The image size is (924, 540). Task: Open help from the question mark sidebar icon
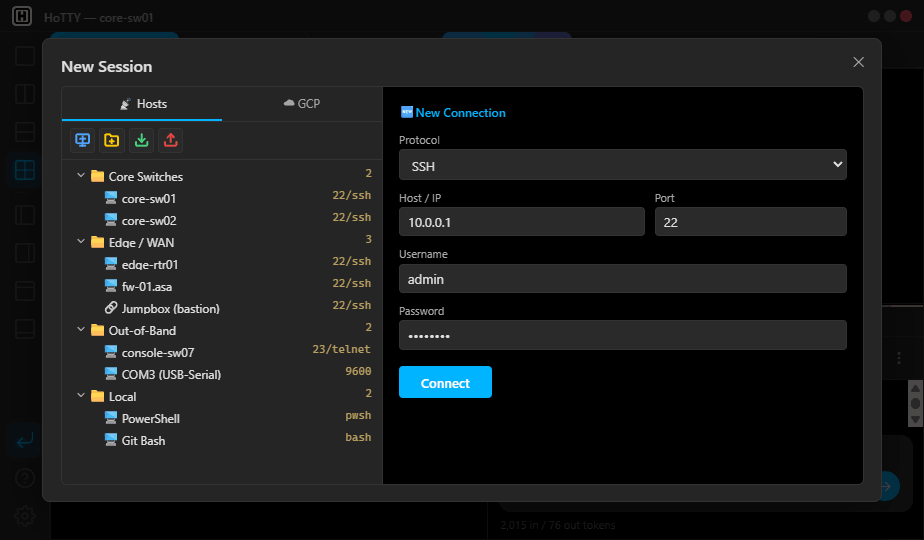tap(25, 478)
